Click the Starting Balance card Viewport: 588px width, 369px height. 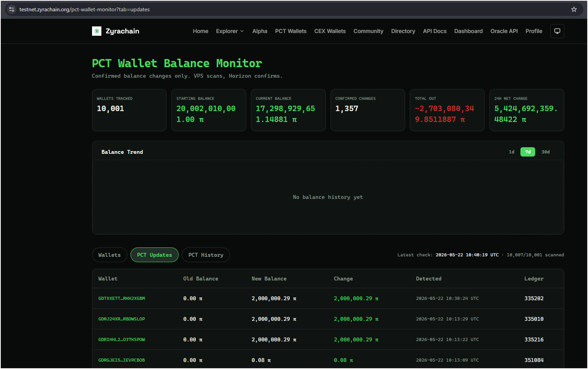[x=209, y=110]
